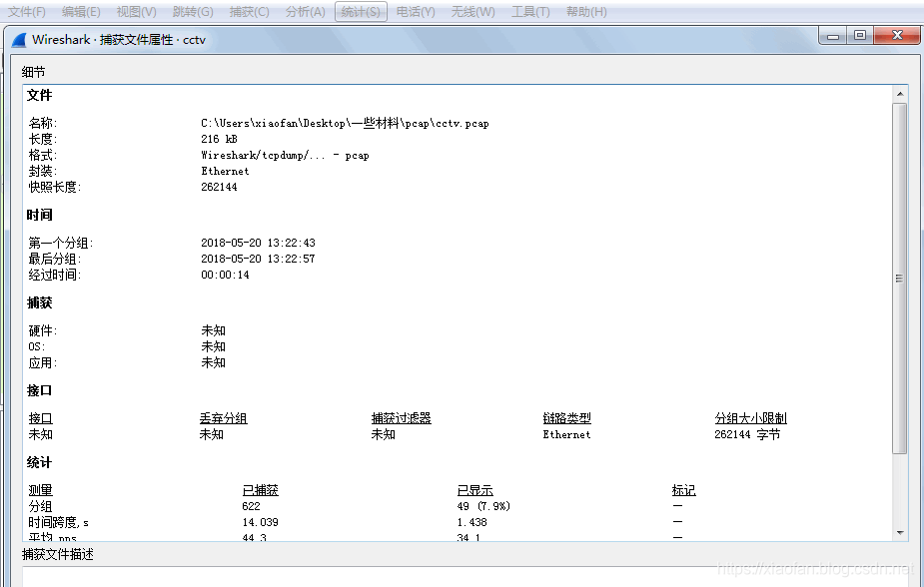Click the details scrollbar up arrow
The width and height of the screenshot is (924, 587).
click(900, 94)
